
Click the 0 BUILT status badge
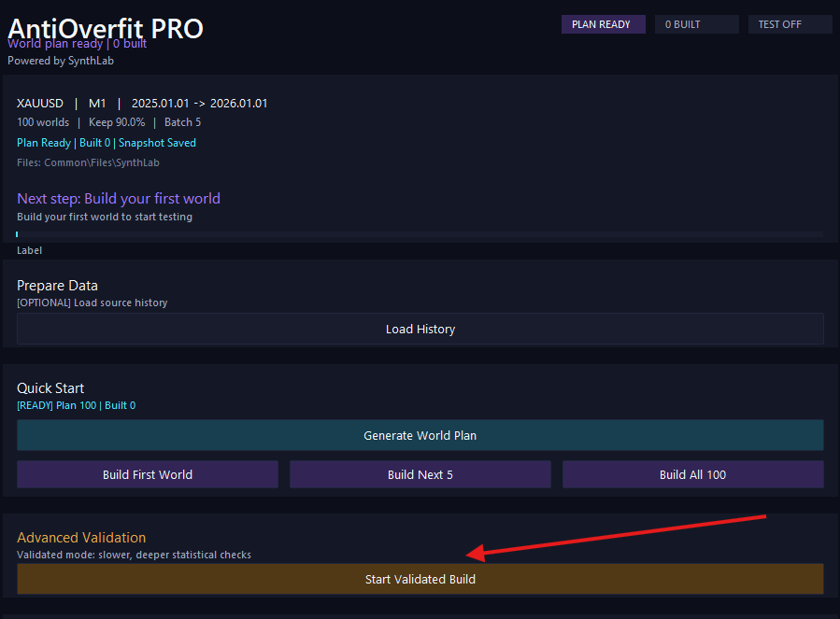click(x=696, y=24)
